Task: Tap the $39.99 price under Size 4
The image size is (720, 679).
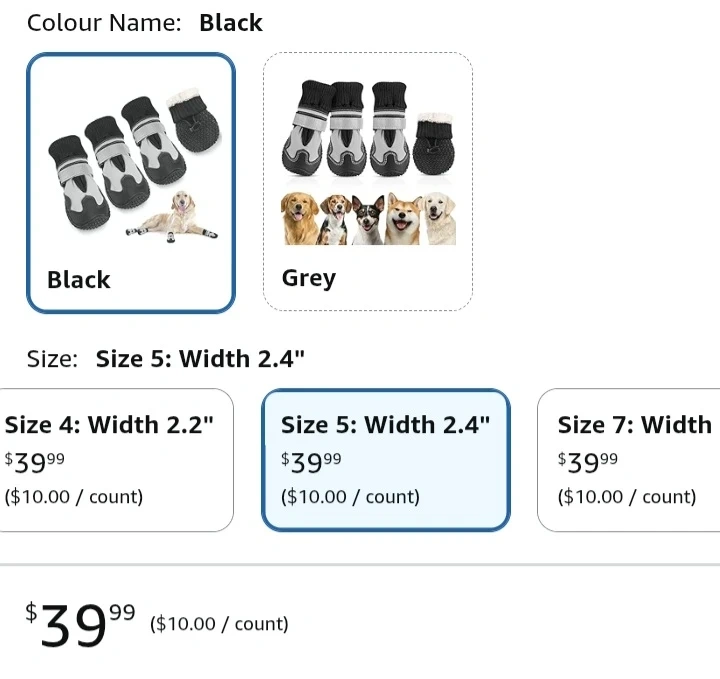Action: (35, 462)
